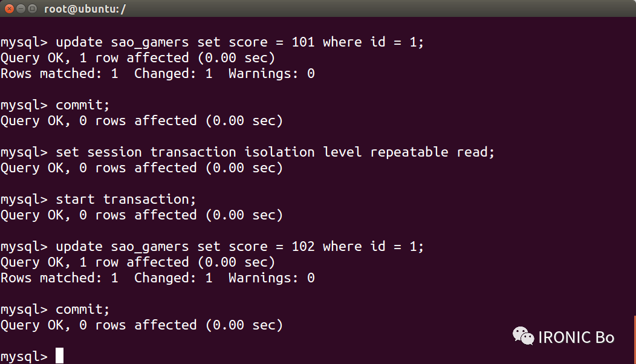
Task: Click the final 'Query OK, 0 rows affected' line
Action: pos(141,325)
